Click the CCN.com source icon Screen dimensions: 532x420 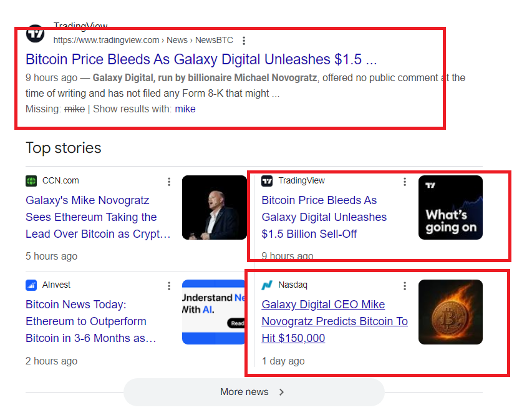[31, 180]
